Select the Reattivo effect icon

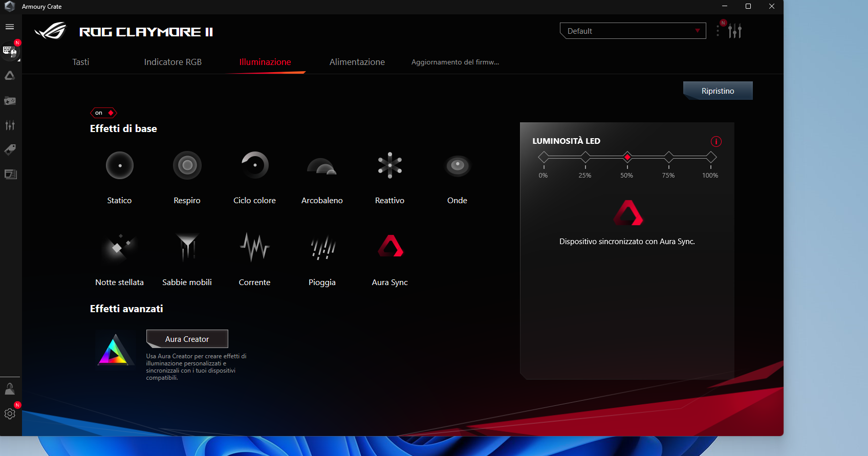point(390,165)
